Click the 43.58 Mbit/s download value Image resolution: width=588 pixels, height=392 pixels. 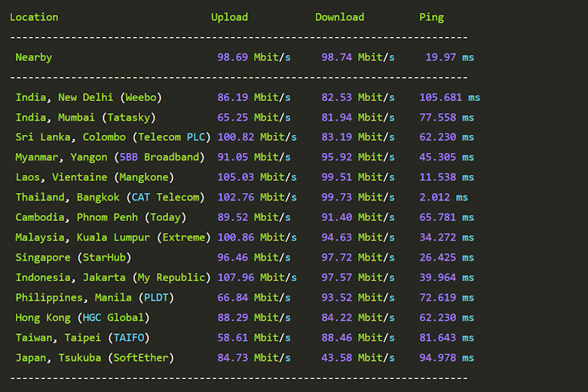(357, 357)
